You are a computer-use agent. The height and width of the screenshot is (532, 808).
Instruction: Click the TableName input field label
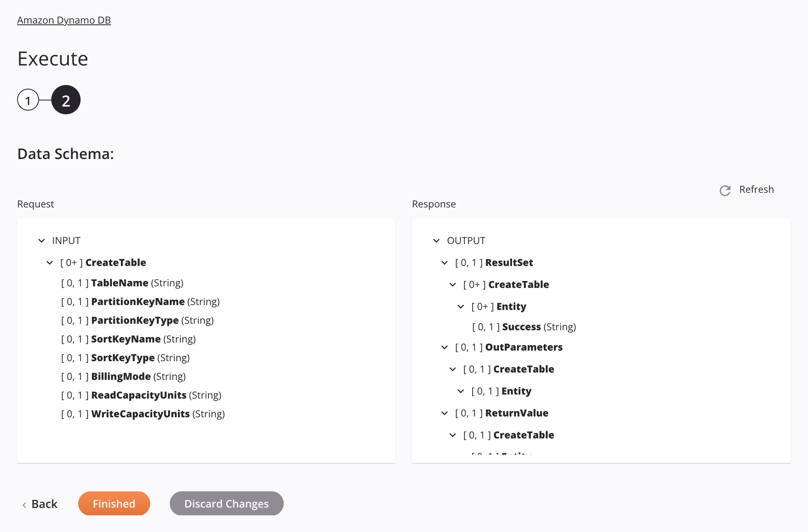pyautogui.click(x=119, y=283)
